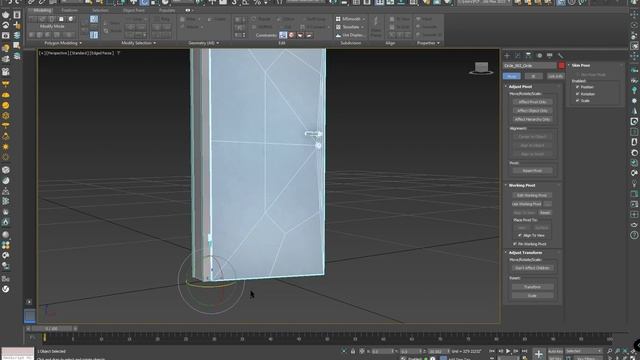
Task: Toggle Affect Pivot Only
Action: 532,102
